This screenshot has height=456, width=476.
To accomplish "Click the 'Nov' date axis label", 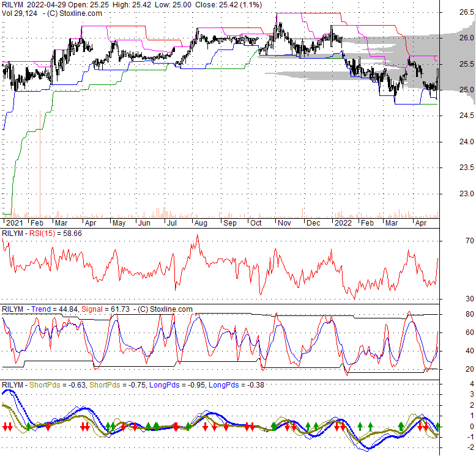I will (284, 223).
